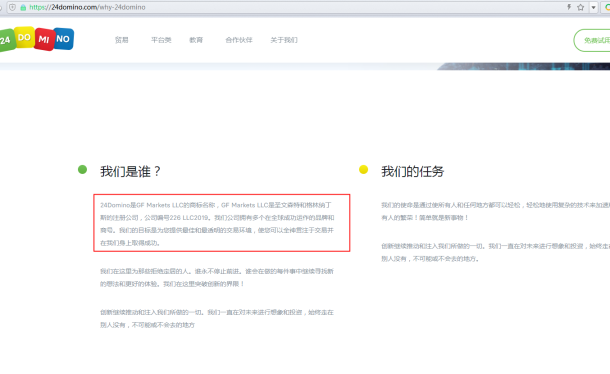Click the 我们的任务 heading
610x374 pixels.
point(412,171)
